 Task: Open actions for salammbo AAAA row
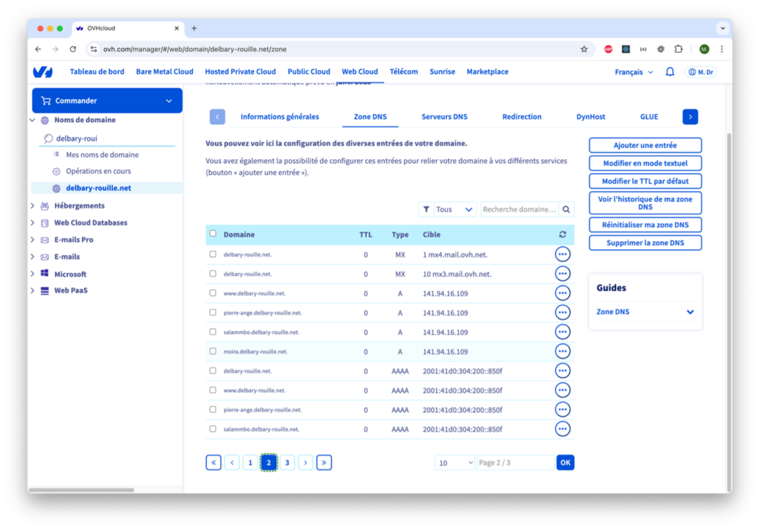pos(563,429)
